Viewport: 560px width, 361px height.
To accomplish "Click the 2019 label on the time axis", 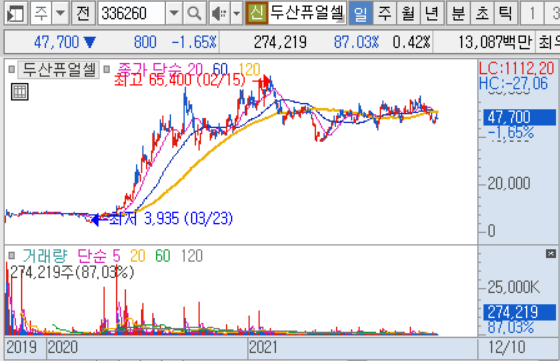I will pyautogui.click(x=21, y=347).
